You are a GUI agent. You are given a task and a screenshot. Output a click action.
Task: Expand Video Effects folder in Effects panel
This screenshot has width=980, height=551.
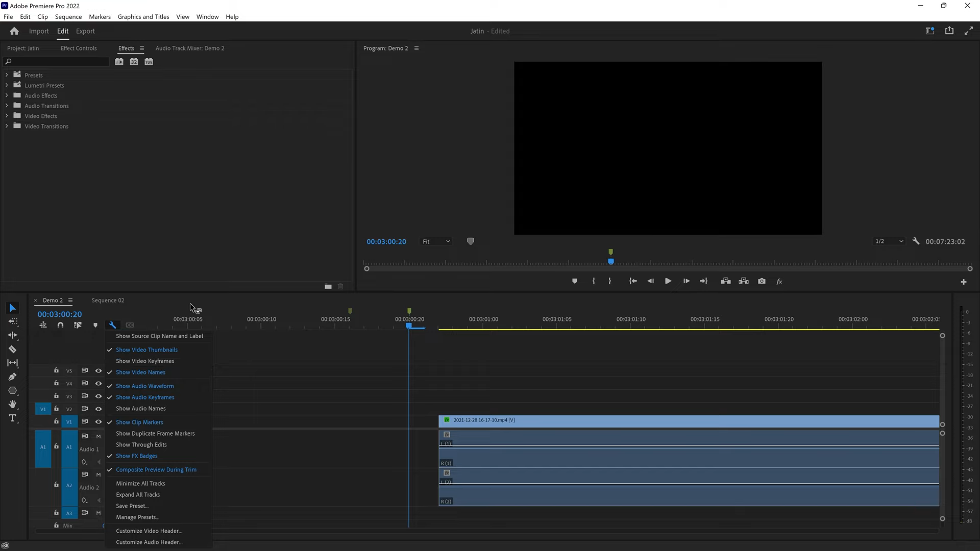(x=7, y=116)
